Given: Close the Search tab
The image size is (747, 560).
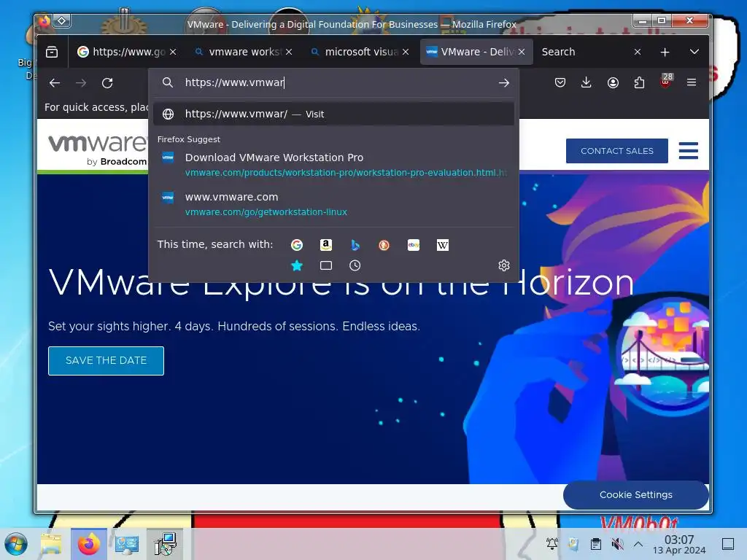Looking at the screenshot, I should 638,52.
